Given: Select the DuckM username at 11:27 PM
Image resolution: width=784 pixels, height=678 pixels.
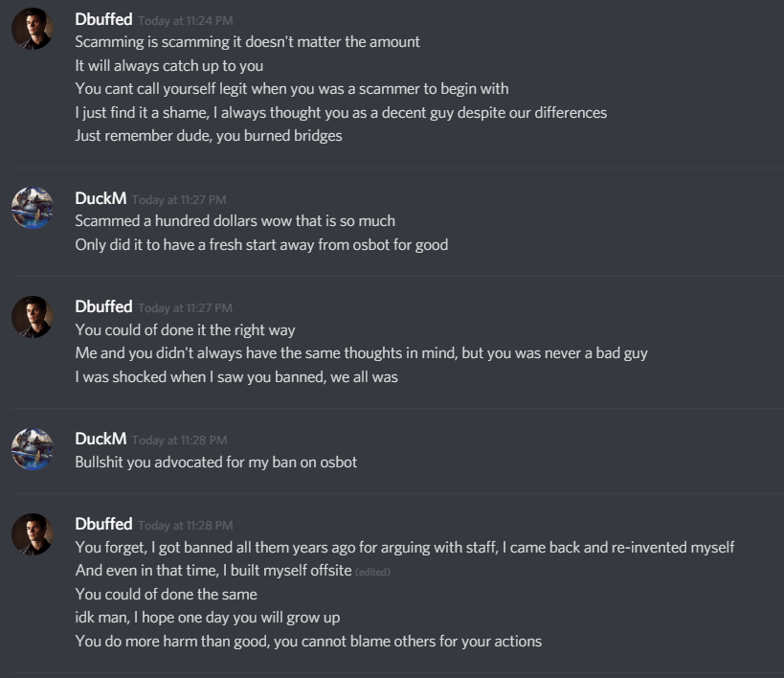Looking at the screenshot, I should pos(101,198).
